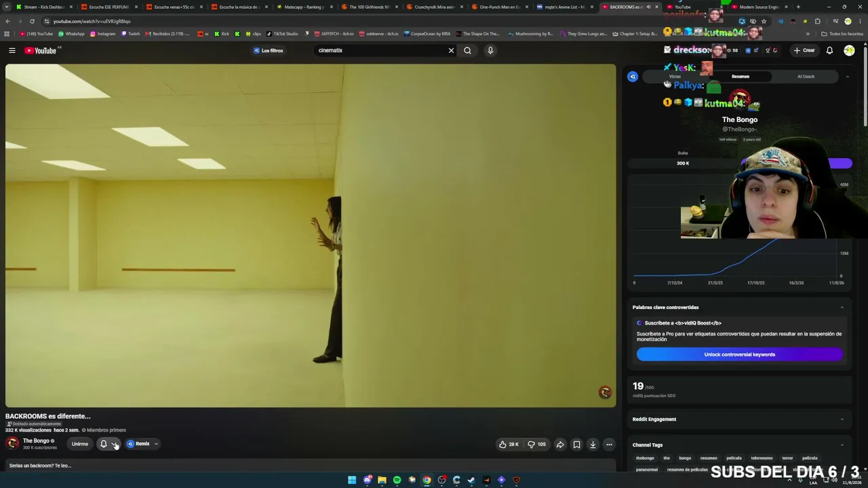This screenshot has height=488, width=868.
Task: Start voice search with the microphone
Action: [490, 50]
